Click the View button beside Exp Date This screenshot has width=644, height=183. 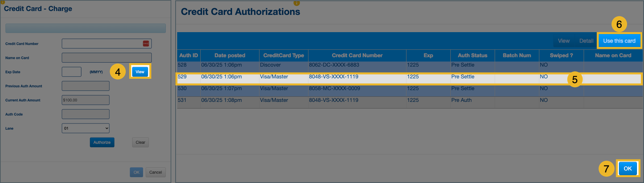coord(140,72)
